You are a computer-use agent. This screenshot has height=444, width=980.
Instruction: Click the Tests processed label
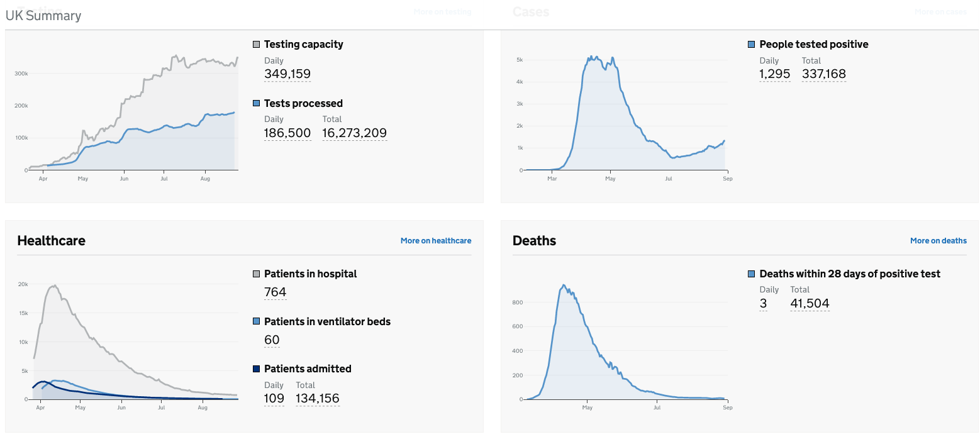coord(303,103)
